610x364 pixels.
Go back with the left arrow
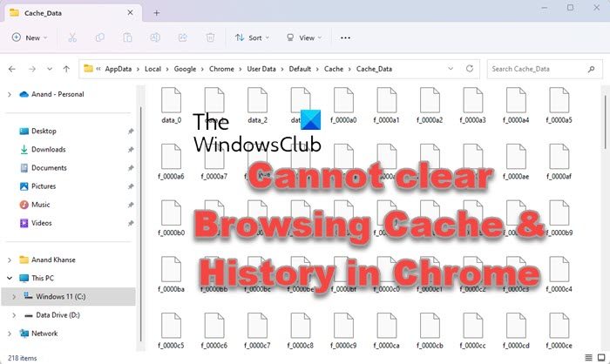tap(12, 69)
